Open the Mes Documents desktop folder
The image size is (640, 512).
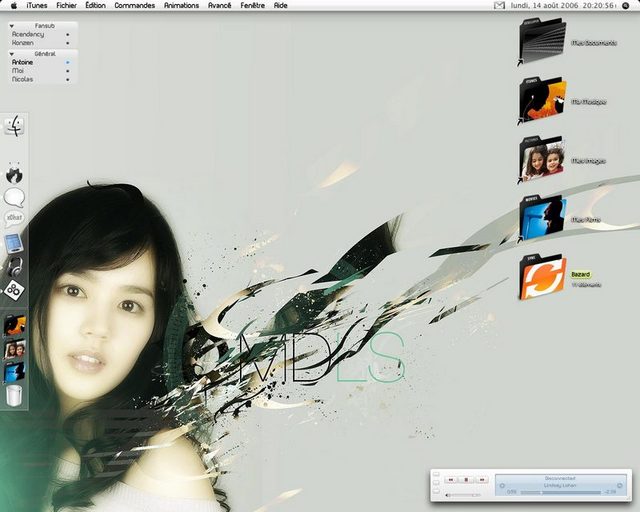542,41
